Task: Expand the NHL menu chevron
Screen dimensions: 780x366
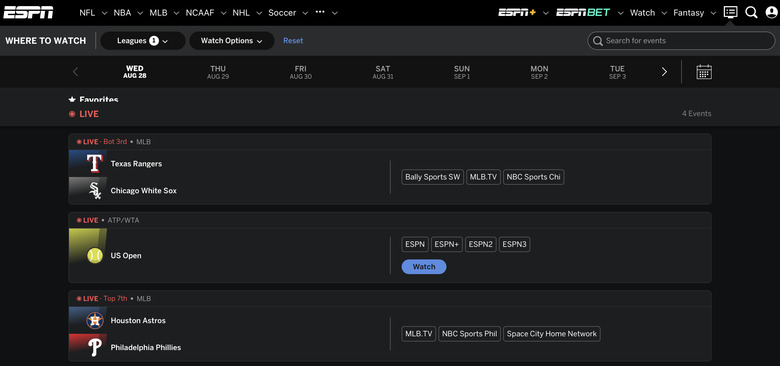Action: [x=259, y=13]
